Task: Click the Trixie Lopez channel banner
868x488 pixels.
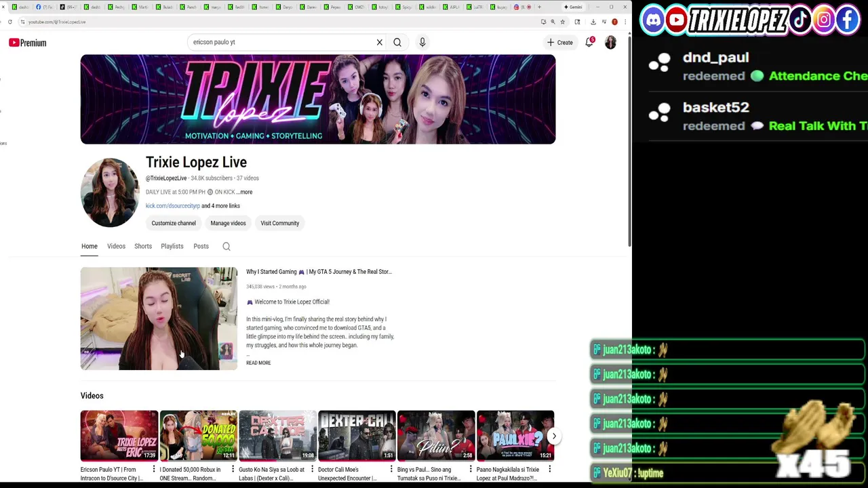Action: [x=318, y=100]
